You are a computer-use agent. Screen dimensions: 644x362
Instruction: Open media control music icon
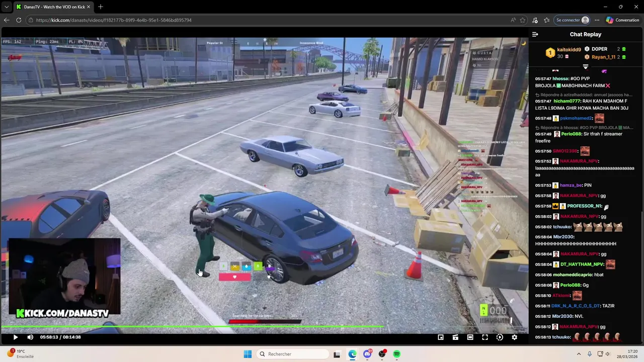(535, 20)
